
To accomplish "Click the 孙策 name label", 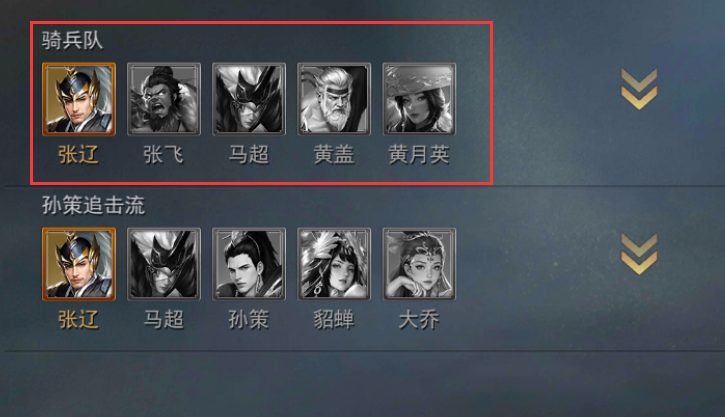I will (249, 319).
